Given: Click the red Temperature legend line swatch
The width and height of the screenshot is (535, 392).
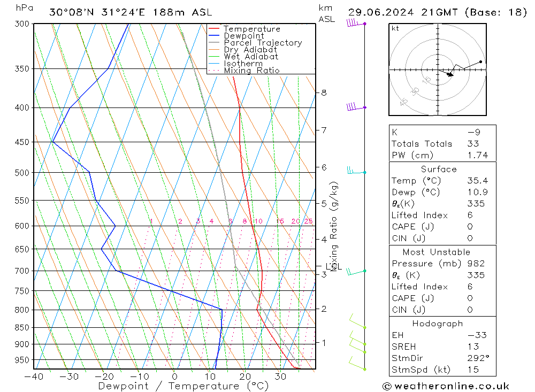Looking at the screenshot, I should tap(214, 28).
